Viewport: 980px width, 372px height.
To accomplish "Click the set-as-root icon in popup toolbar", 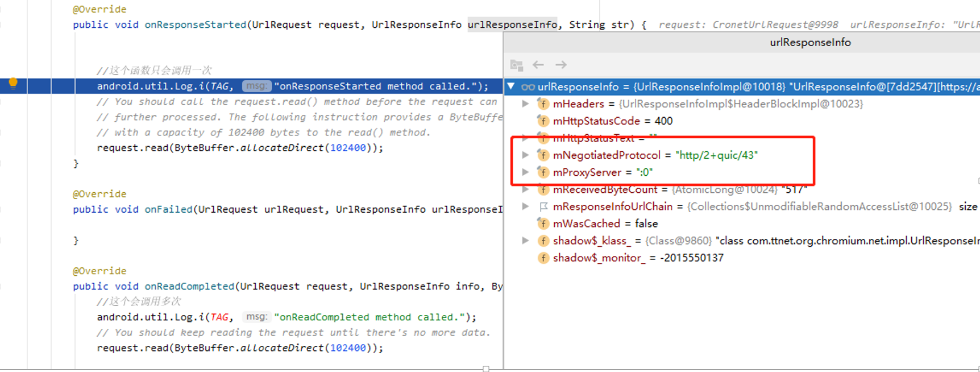I will [516, 65].
